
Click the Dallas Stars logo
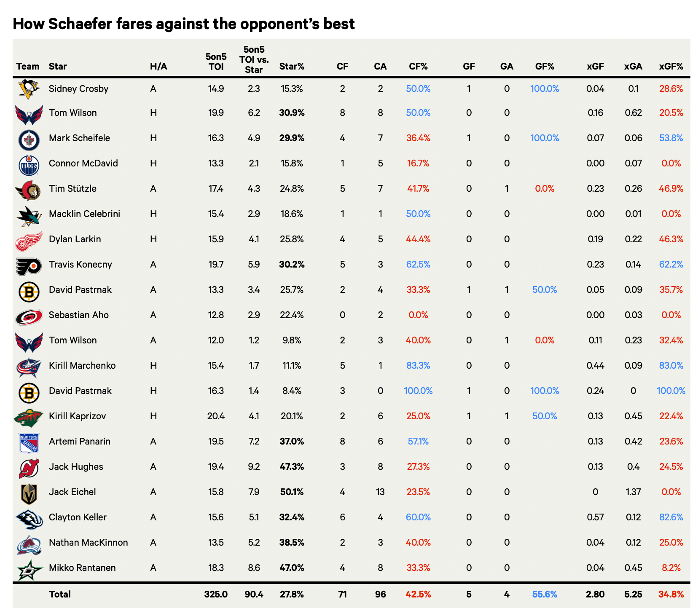[29, 569]
